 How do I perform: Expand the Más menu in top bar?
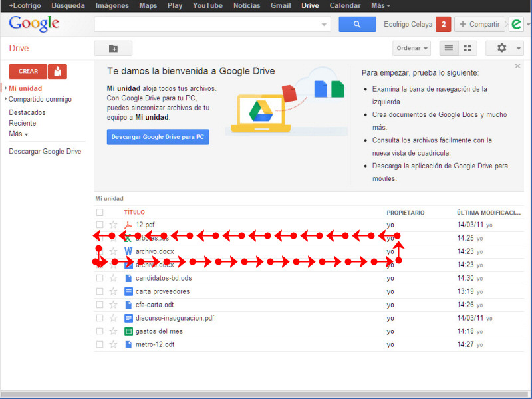coord(380,6)
